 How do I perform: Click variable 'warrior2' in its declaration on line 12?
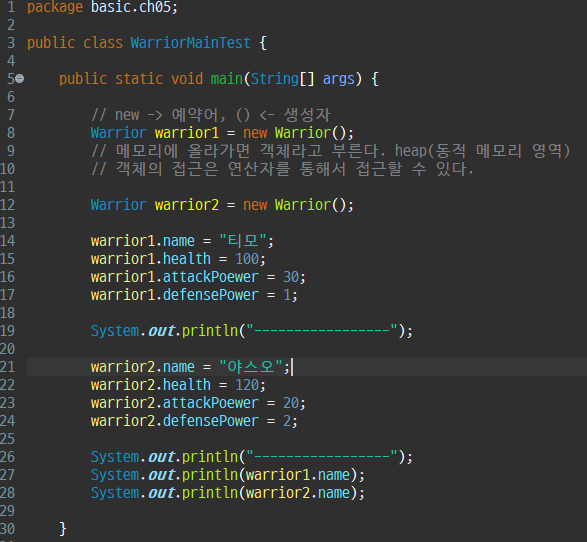pyautogui.click(x=186, y=205)
